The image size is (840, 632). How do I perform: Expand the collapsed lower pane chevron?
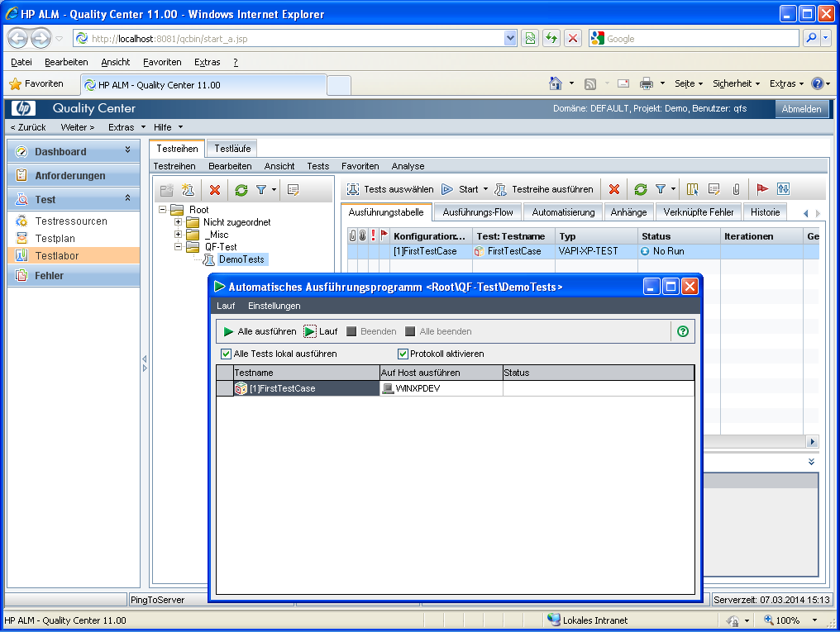(x=812, y=461)
